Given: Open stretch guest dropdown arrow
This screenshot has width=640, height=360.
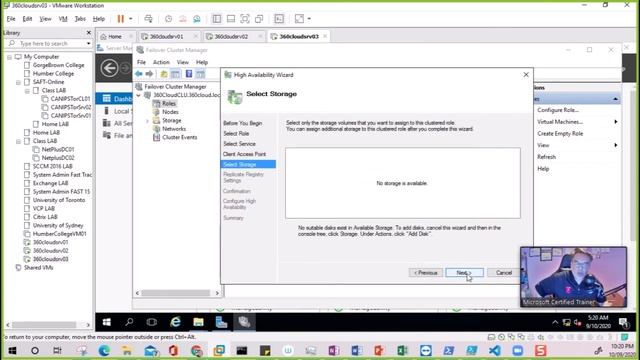Looking at the screenshot, I should (x=309, y=19).
